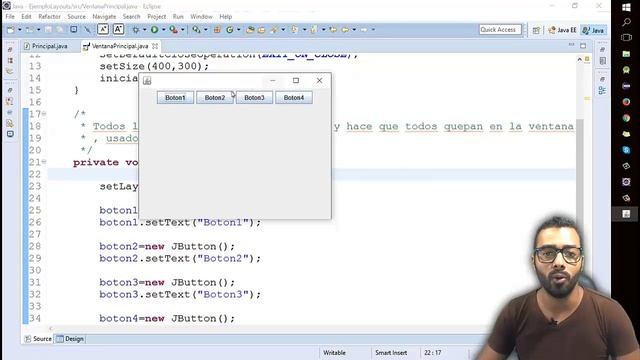The width and height of the screenshot is (640, 360).
Task: Click the New Java Class green icon
Action: pos(230,29)
